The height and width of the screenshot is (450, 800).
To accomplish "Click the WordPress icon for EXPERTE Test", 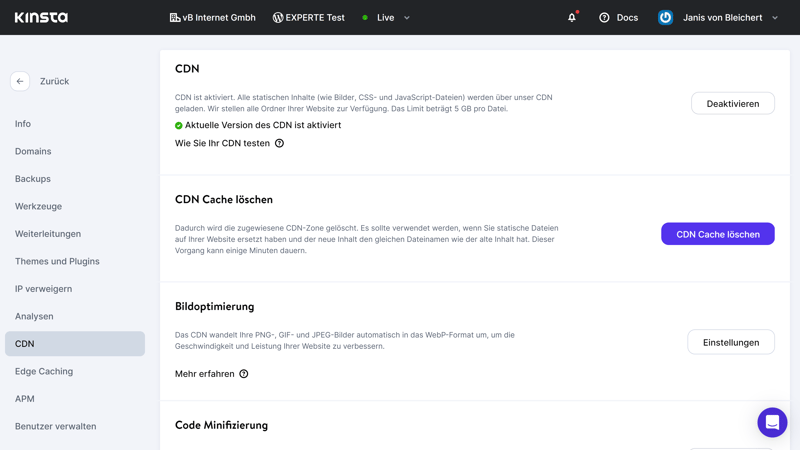I will [x=278, y=17].
